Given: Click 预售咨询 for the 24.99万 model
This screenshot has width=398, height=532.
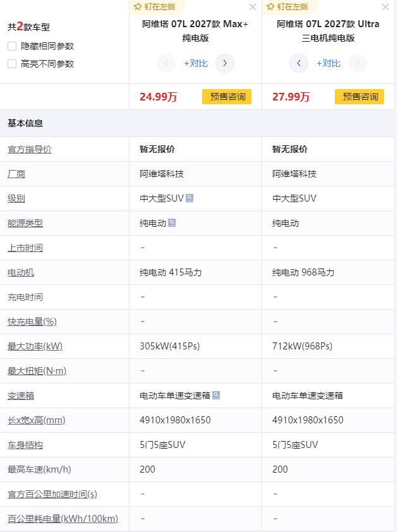Looking at the screenshot, I should [x=227, y=97].
